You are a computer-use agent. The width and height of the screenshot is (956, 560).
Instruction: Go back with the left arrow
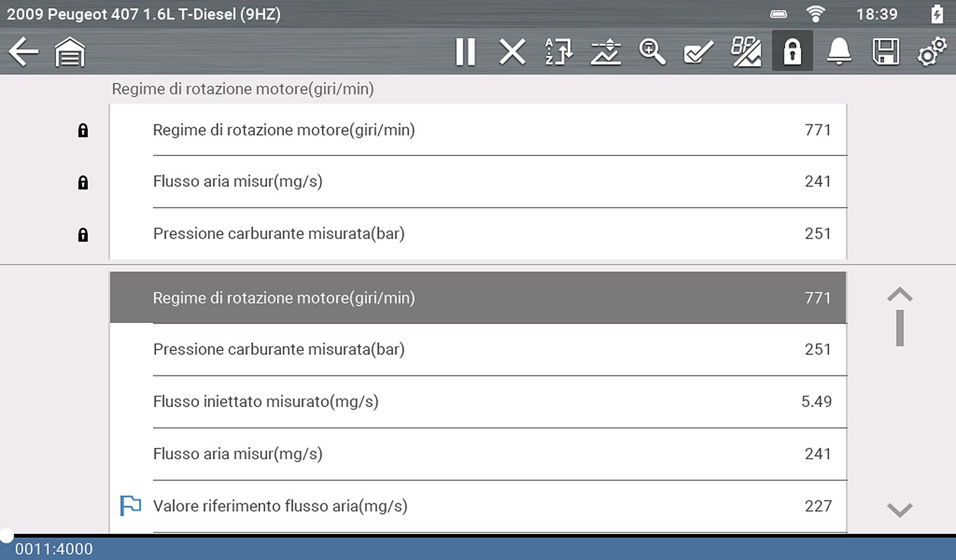(x=24, y=52)
